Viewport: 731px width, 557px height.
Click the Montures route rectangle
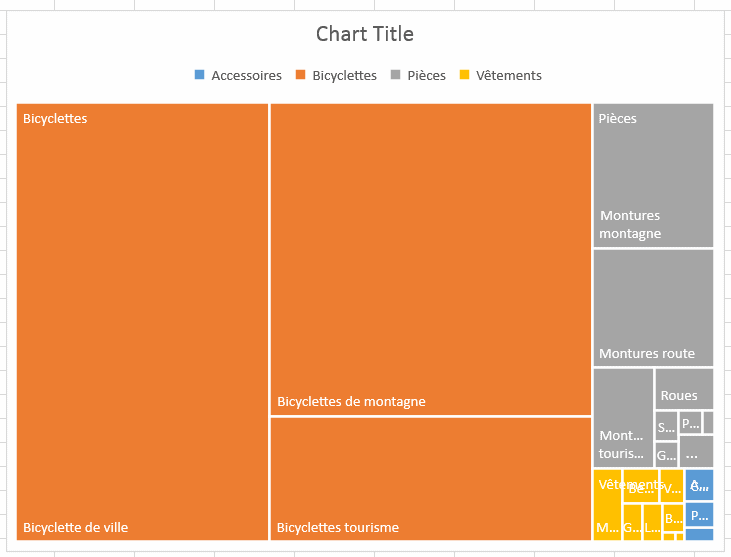pos(653,307)
